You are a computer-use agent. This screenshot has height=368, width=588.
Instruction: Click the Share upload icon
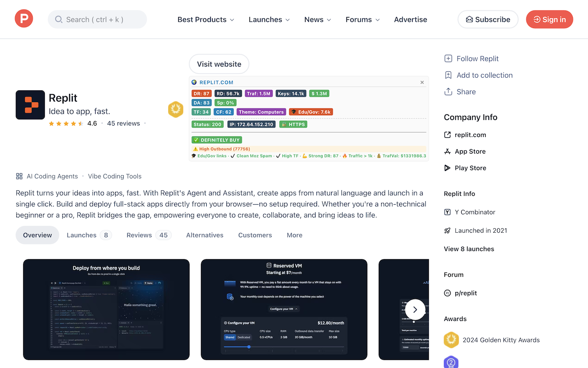coord(448,92)
